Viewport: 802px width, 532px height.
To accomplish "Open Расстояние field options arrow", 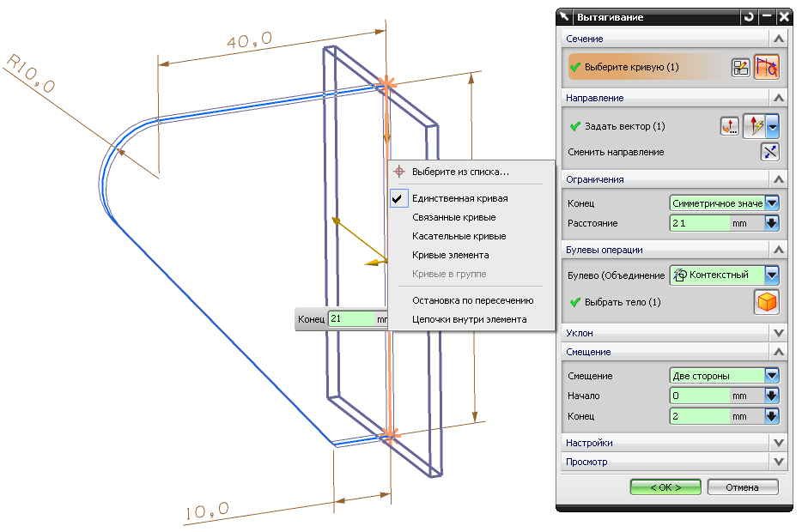I will pyautogui.click(x=772, y=223).
